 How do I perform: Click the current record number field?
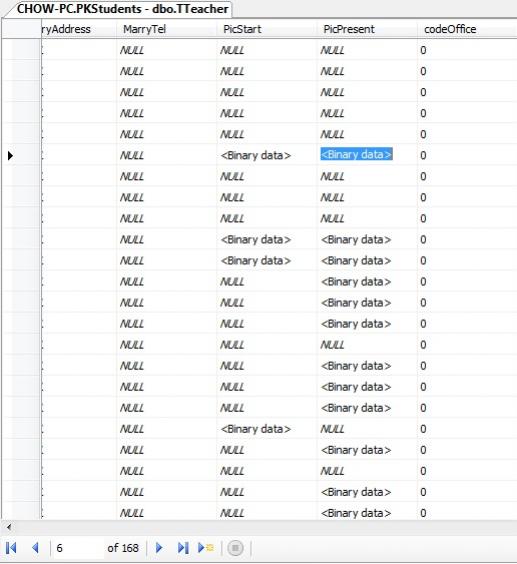pyautogui.click(x=78, y=548)
